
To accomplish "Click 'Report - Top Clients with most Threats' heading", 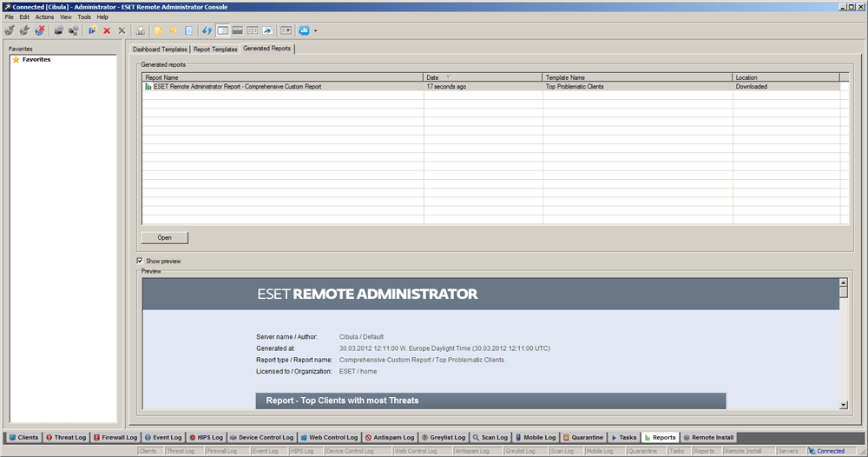I will click(342, 401).
